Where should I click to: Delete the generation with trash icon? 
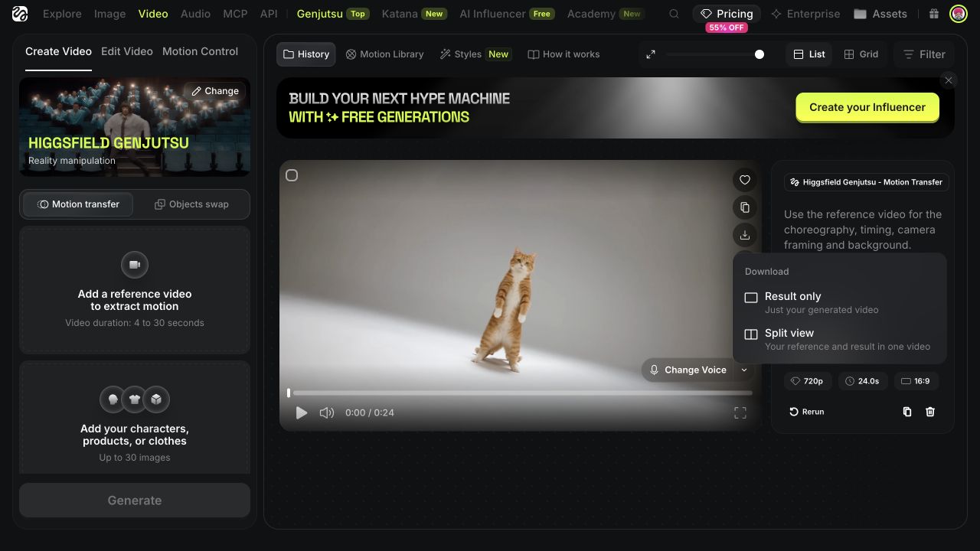[x=930, y=412]
